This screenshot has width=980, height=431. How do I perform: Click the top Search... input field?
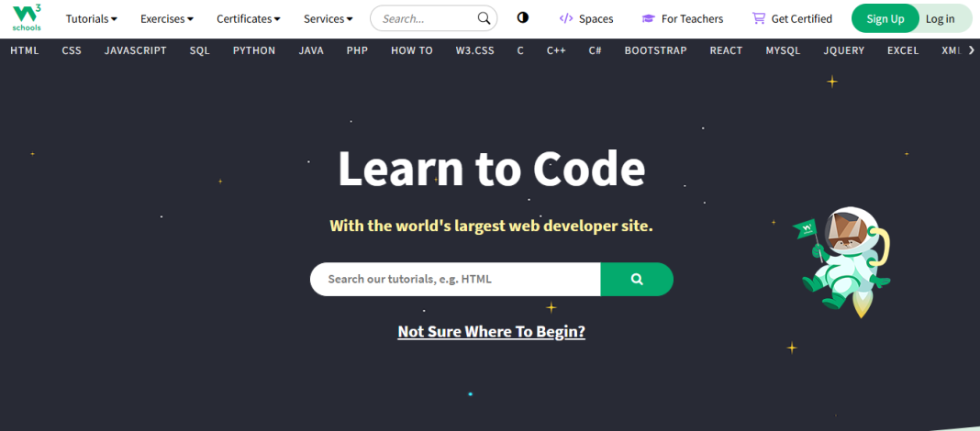(x=434, y=18)
